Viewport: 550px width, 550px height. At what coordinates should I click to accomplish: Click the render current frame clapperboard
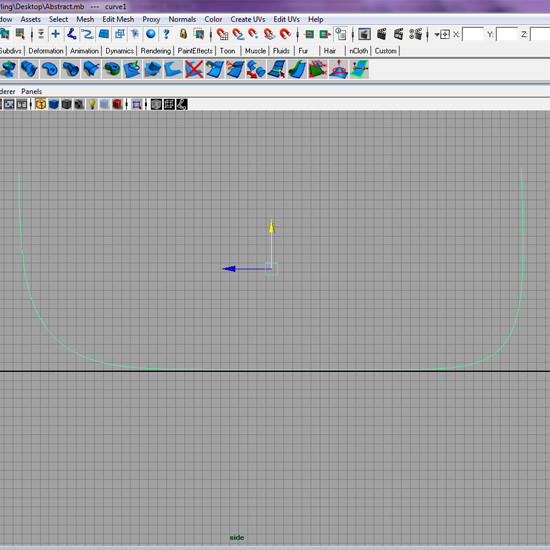[x=382, y=34]
